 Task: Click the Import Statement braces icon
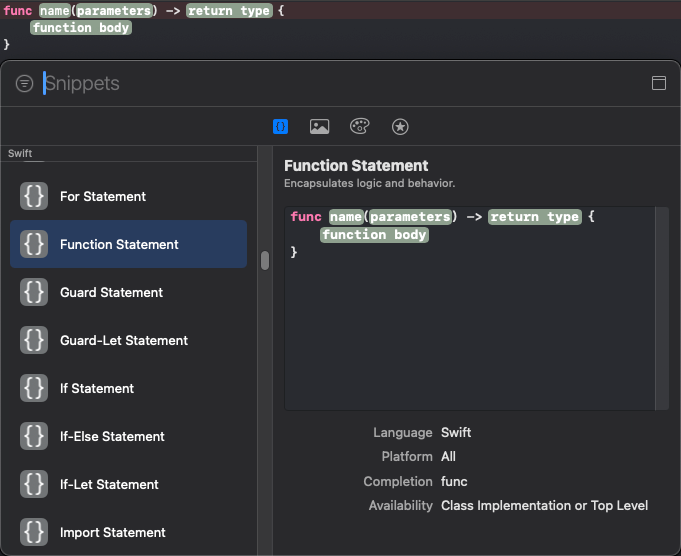(34, 532)
